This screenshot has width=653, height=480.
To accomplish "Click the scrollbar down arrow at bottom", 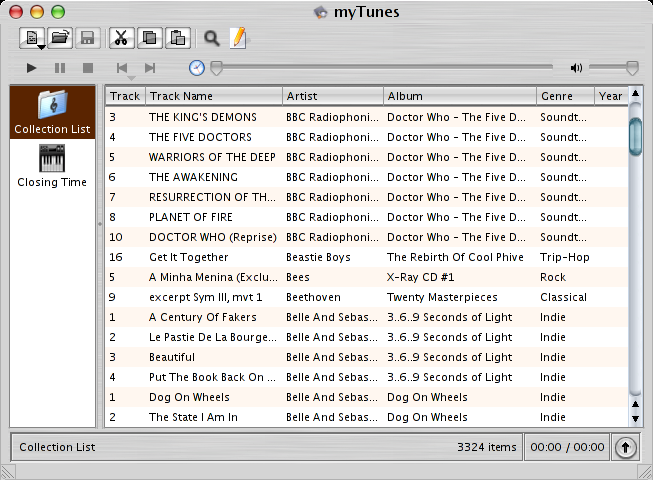I will [635, 419].
